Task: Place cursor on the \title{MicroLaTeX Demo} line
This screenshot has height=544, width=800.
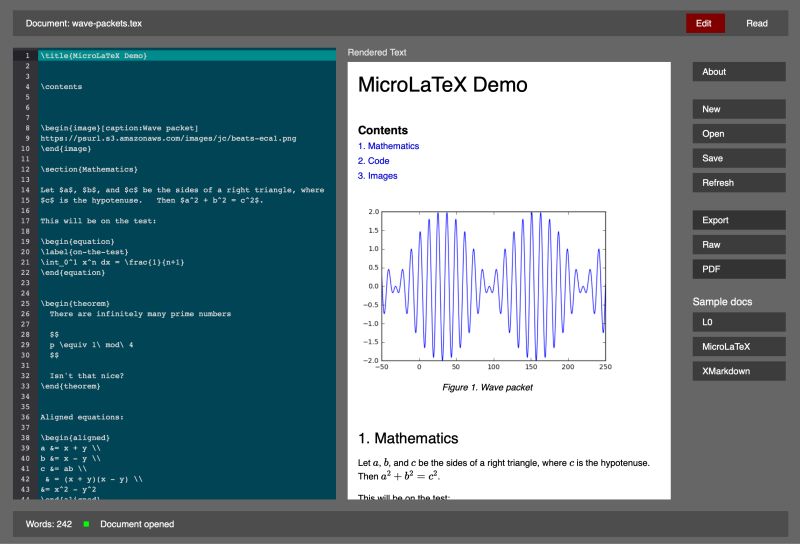Action: click(187, 55)
